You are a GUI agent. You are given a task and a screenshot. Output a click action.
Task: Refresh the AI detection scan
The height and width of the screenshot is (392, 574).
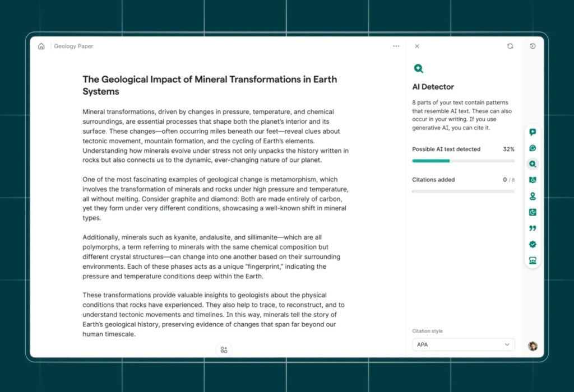[510, 46]
